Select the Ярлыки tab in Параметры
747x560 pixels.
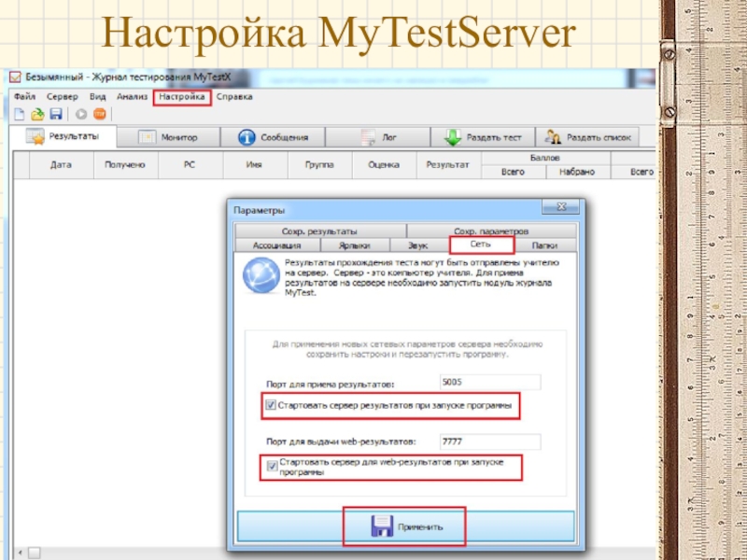click(355, 245)
